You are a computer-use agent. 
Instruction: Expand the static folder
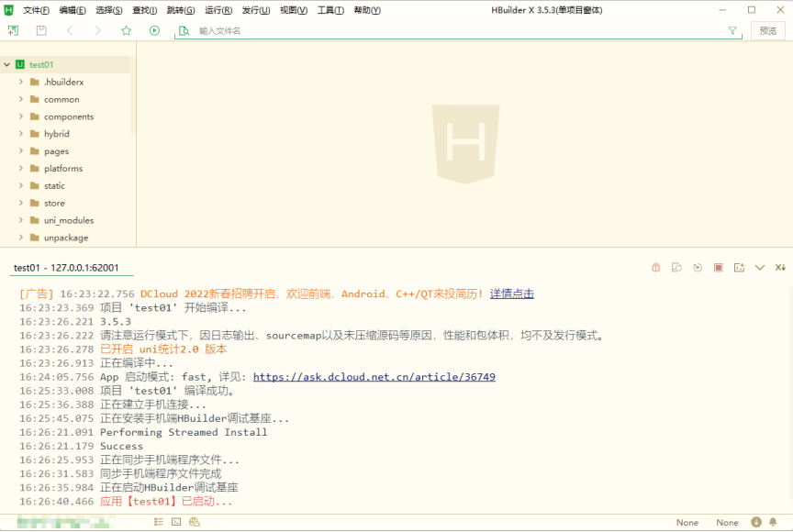point(21,185)
